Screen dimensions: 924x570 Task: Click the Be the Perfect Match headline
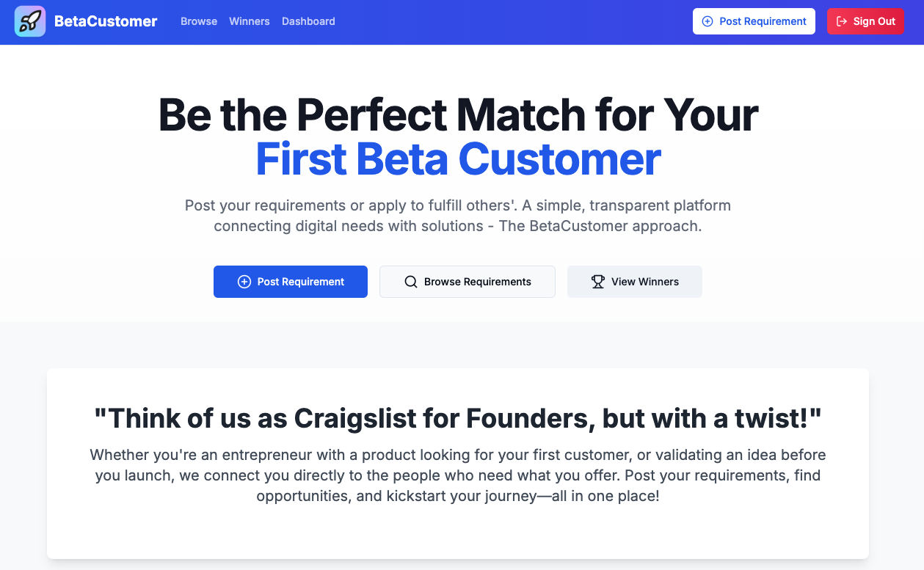[x=459, y=115]
